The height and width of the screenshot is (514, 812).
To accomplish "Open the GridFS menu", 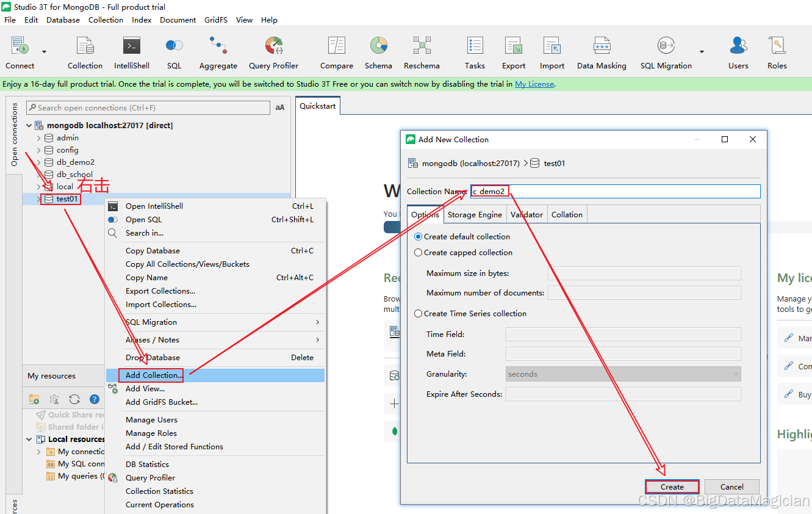I will [216, 20].
